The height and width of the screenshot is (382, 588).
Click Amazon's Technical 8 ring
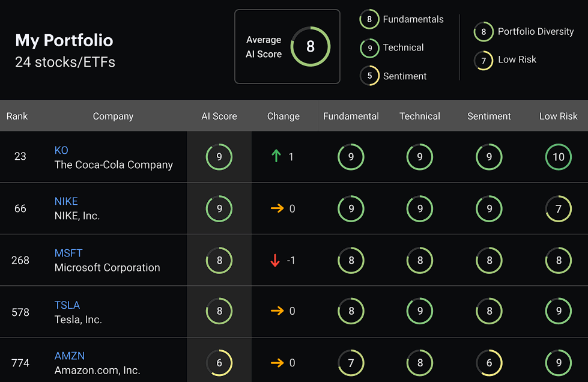(x=420, y=363)
